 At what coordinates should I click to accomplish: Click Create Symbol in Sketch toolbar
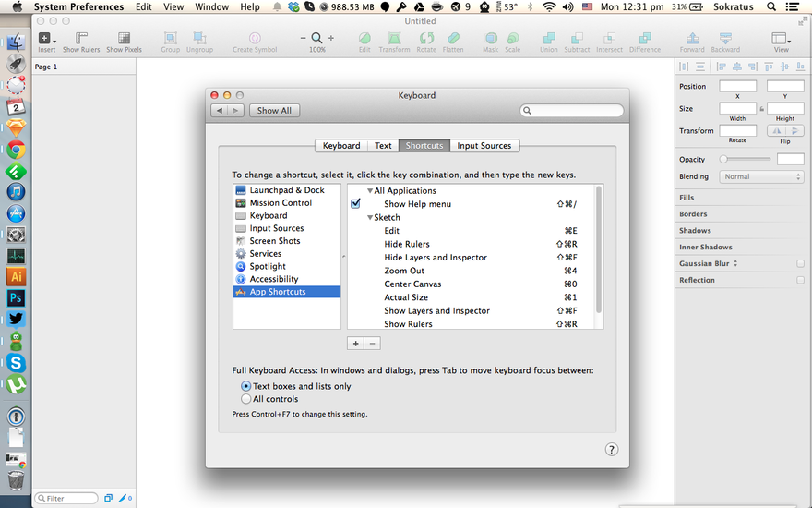(x=255, y=42)
